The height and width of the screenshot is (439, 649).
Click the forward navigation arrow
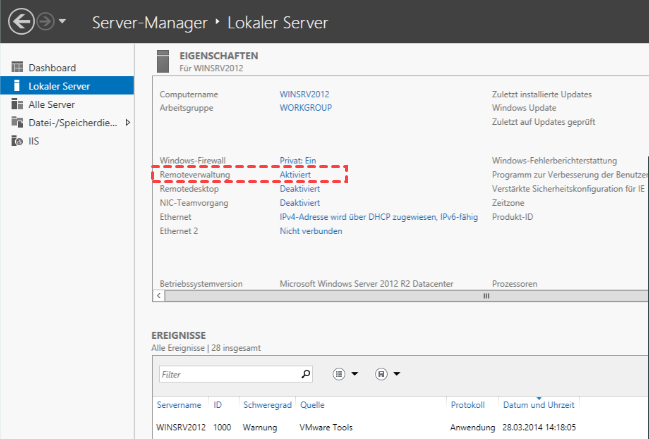(45, 21)
